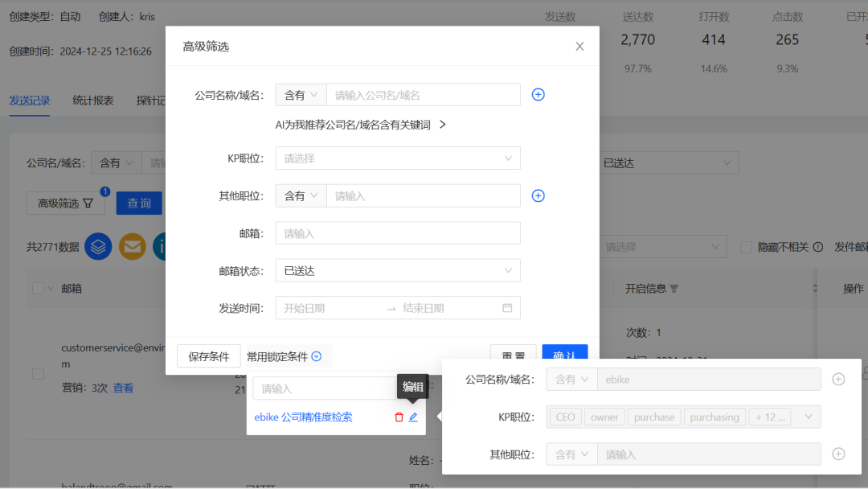Add another 其他职位 condition via plus icon
Image resolution: width=868 pixels, height=489 pixels.
(538, 195)
